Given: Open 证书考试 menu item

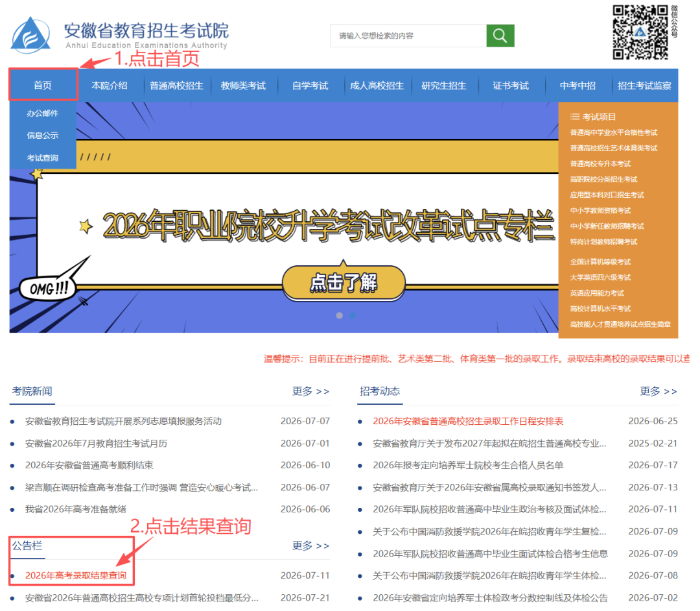Looking at the screenshot, I should point(511,86).
